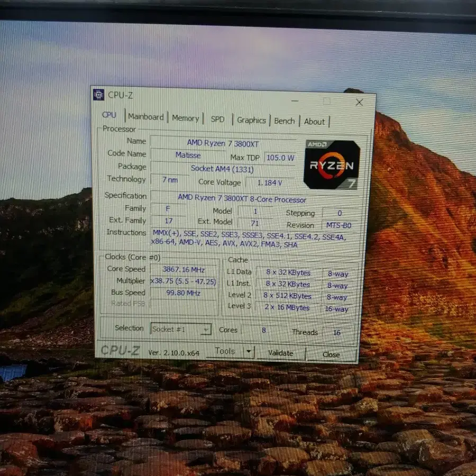Click the version text 'Ver. 2.10.0.x64'

click(174, 353)
